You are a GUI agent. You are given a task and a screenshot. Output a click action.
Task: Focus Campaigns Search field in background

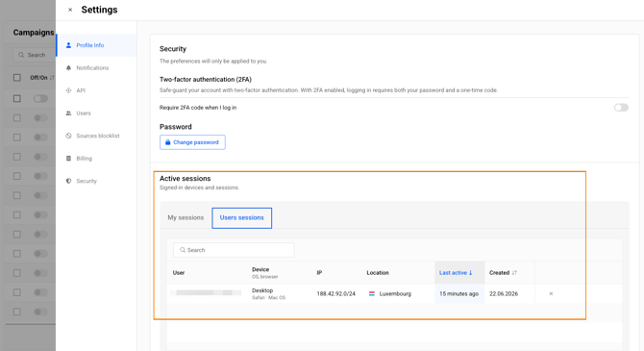36,55
